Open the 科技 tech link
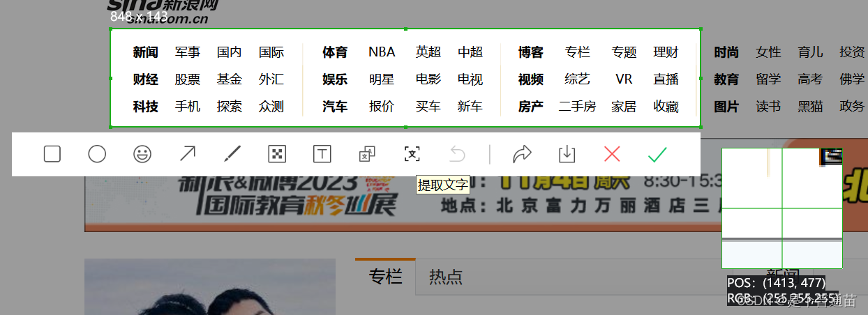868x315 pixels. point(146,107)
